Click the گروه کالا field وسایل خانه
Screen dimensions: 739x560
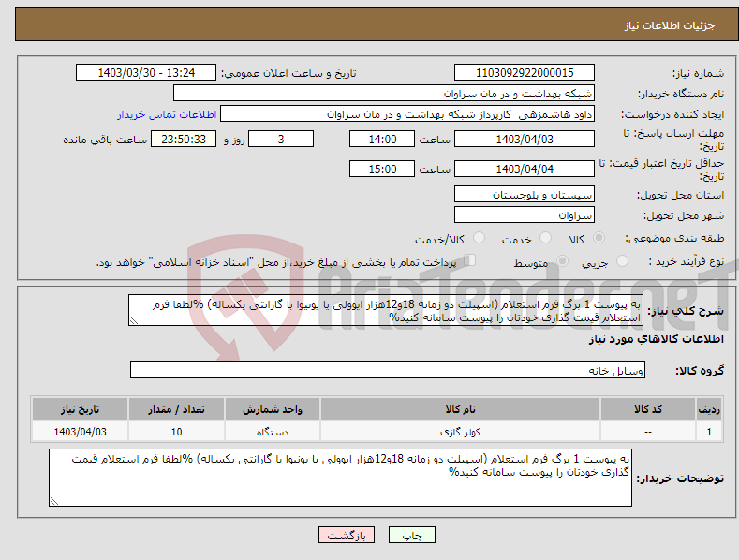pos(388,370)
